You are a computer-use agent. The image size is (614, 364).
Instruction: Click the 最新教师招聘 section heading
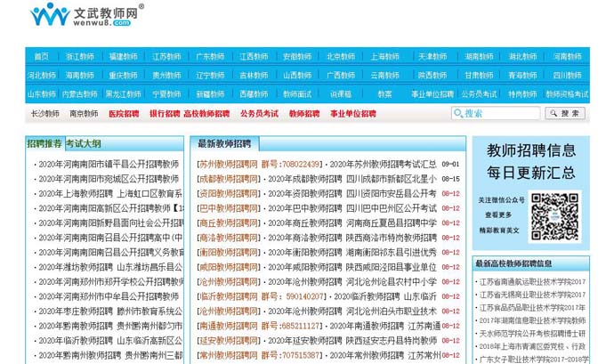click(224, 143)
